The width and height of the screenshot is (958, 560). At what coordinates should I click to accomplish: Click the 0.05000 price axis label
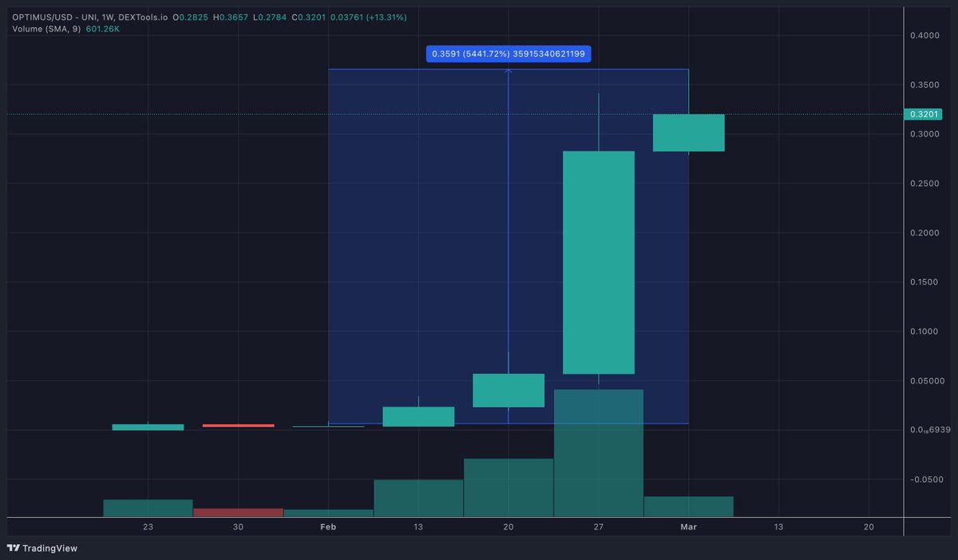coord(926,381)
